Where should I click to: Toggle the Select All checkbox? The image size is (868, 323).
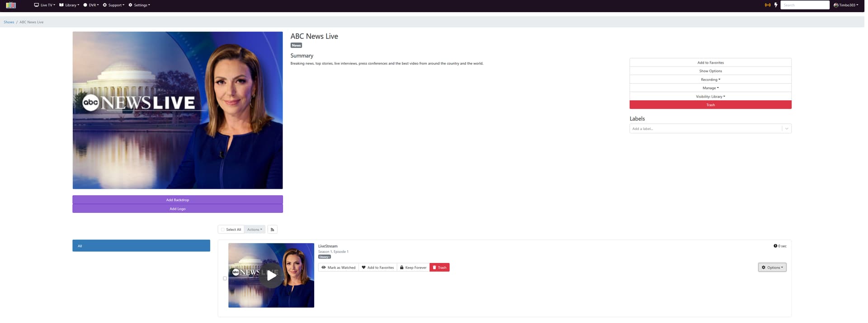click(223, 229)
